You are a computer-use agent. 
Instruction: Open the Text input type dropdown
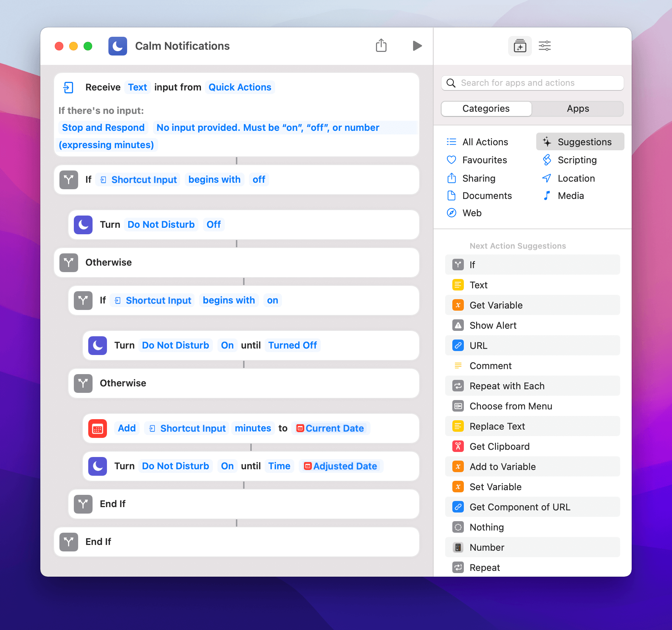(x=137, y=87)
